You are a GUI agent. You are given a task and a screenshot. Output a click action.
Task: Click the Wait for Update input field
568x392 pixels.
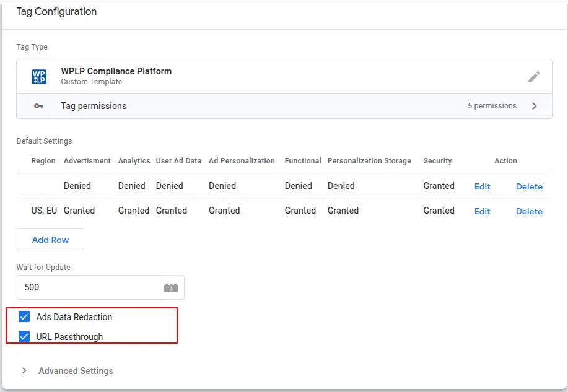[x=87, y=287]
